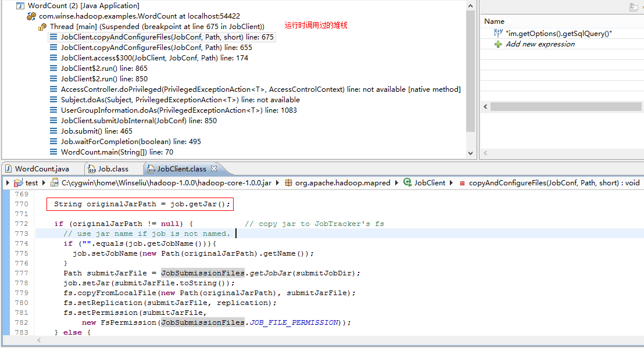
Task: Switch to the Job.class editor tab
Action: click(x=113, y=169)
